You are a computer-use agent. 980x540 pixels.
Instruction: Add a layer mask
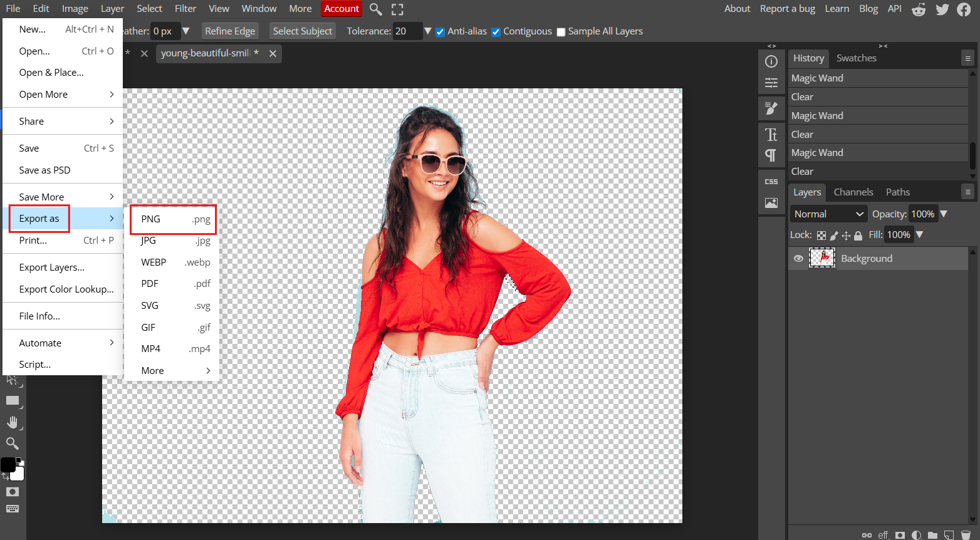[900, 534]
